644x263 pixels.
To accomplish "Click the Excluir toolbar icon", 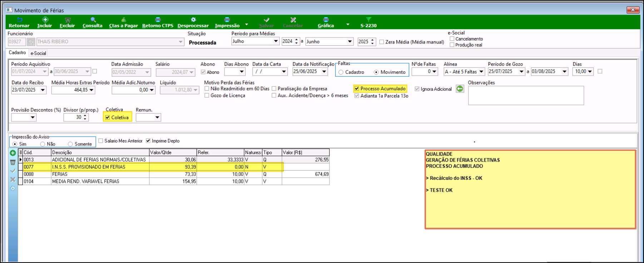I will 68,20.
